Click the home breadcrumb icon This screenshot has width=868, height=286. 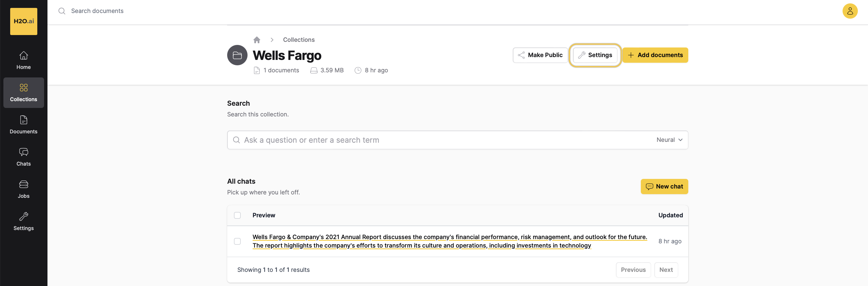[x=257, y=40]
